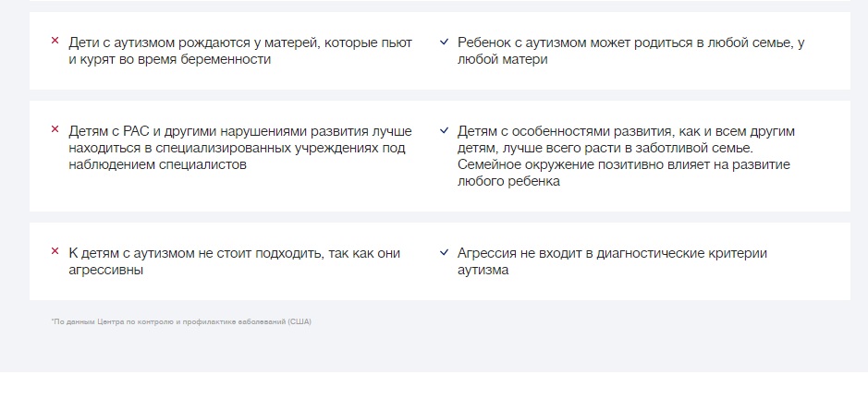The height and width of the screenshot is (411, 868).
Task: Click the checkmark beside 'Детям с особенностями развития'
Action: 445,130
